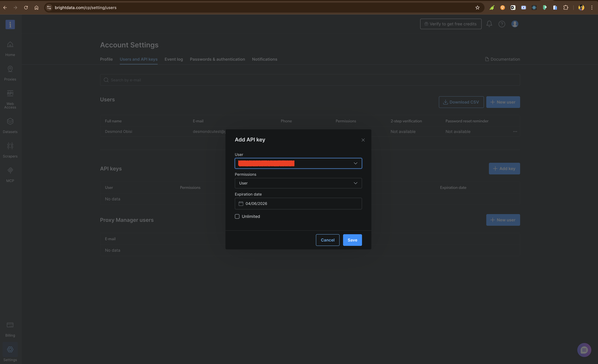
Task: Open the Permissions dropdown showing User
Action: tap(356, 183)
